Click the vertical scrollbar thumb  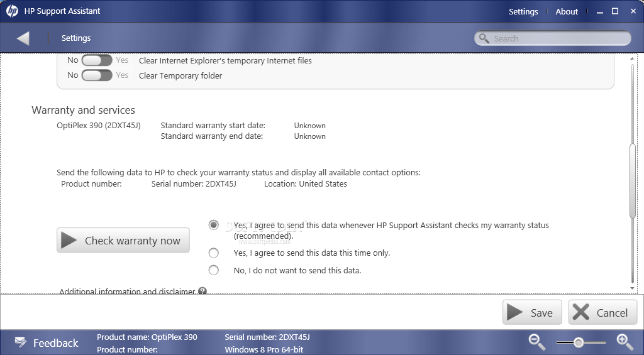[633, 180]
